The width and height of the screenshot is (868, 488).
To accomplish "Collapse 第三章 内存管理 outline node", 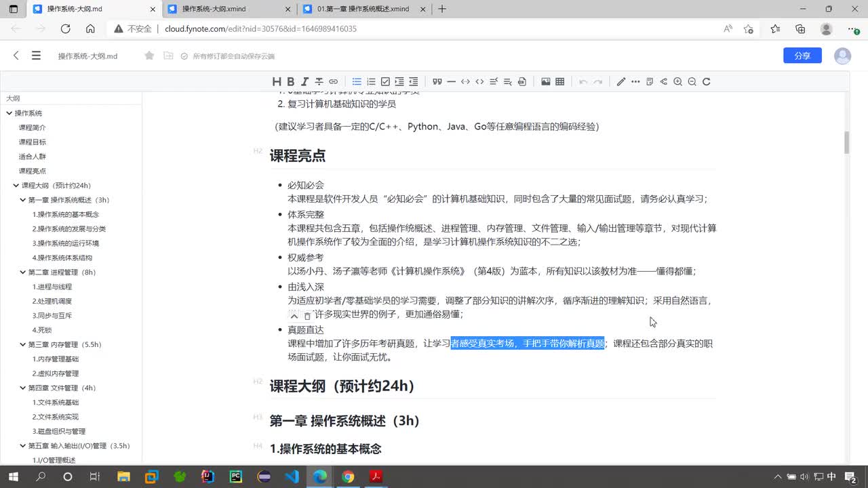I will tap(22, 344).
